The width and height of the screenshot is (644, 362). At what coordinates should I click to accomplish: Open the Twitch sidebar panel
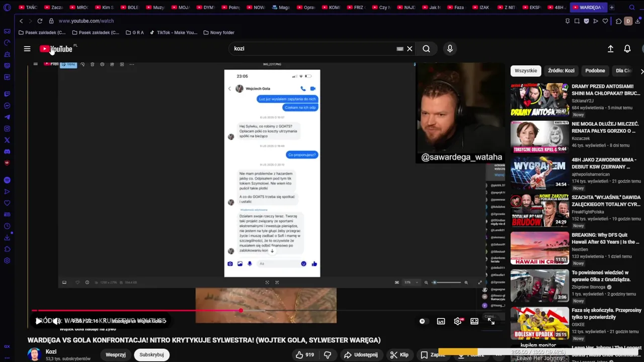tap(7, 94)
